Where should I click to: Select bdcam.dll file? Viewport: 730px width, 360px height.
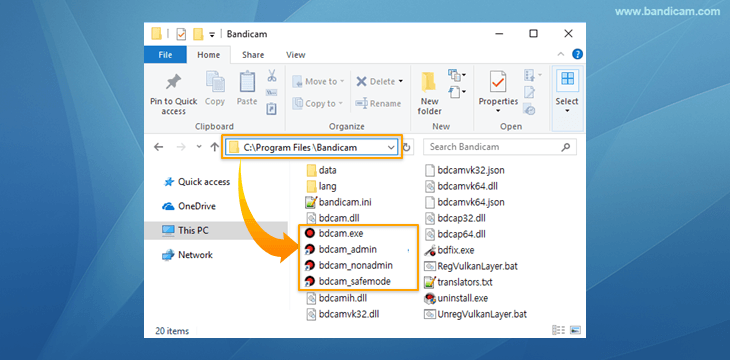333,217
